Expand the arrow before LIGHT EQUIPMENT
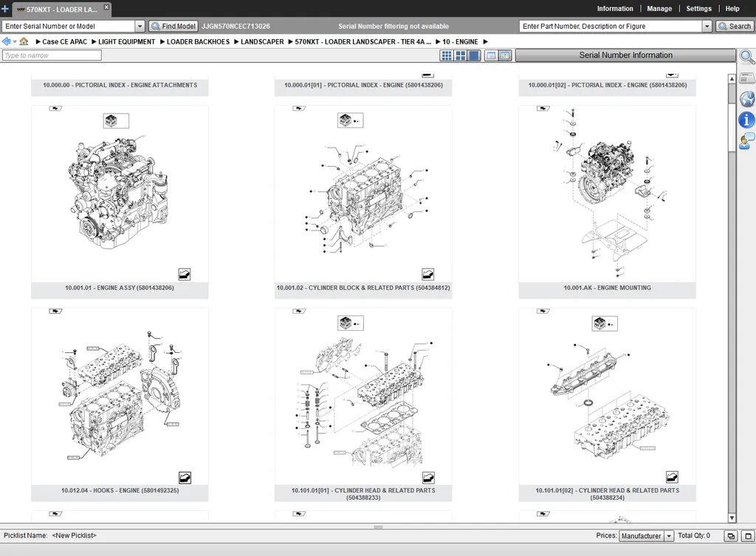The height and width of the screenshot is (556, 756). [94, 42]
